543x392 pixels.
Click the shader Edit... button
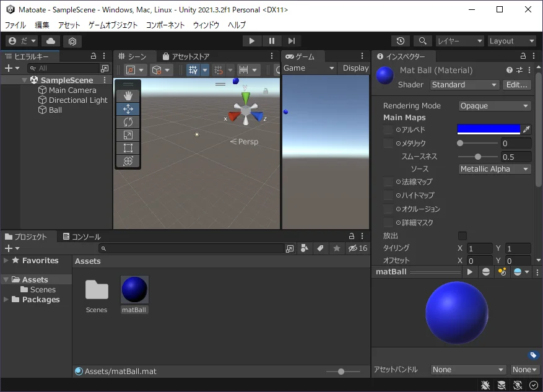pos(516,85)
